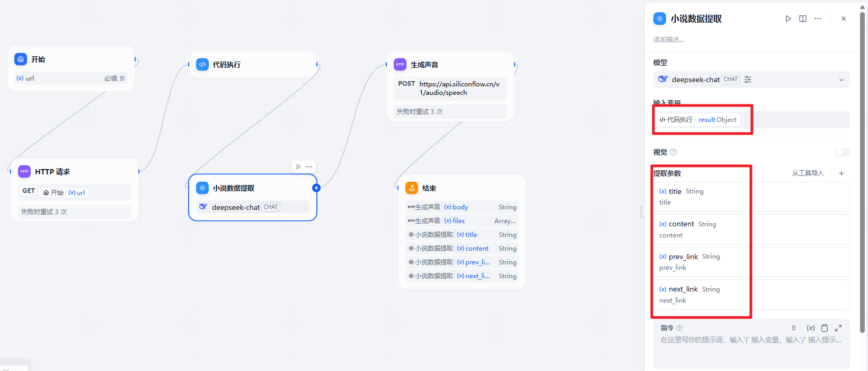
Task: Click 从工具导入 to import from tools
Action: [808, 173]
